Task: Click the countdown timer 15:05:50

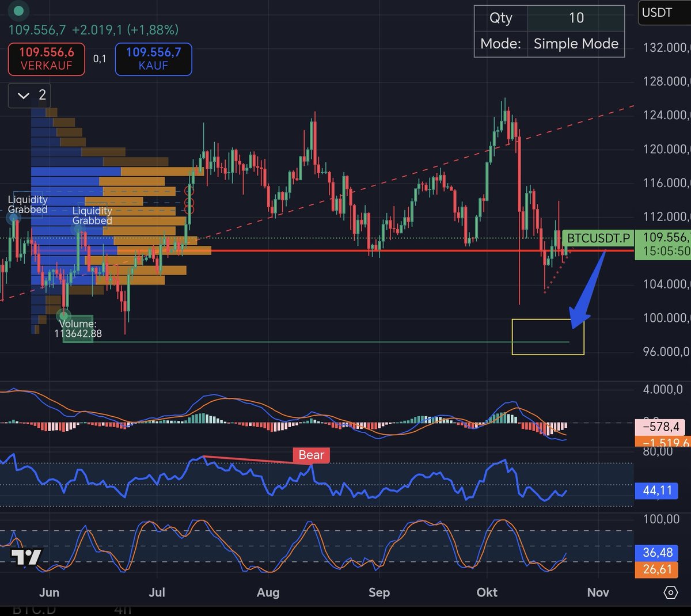Action: click(666, 252)
